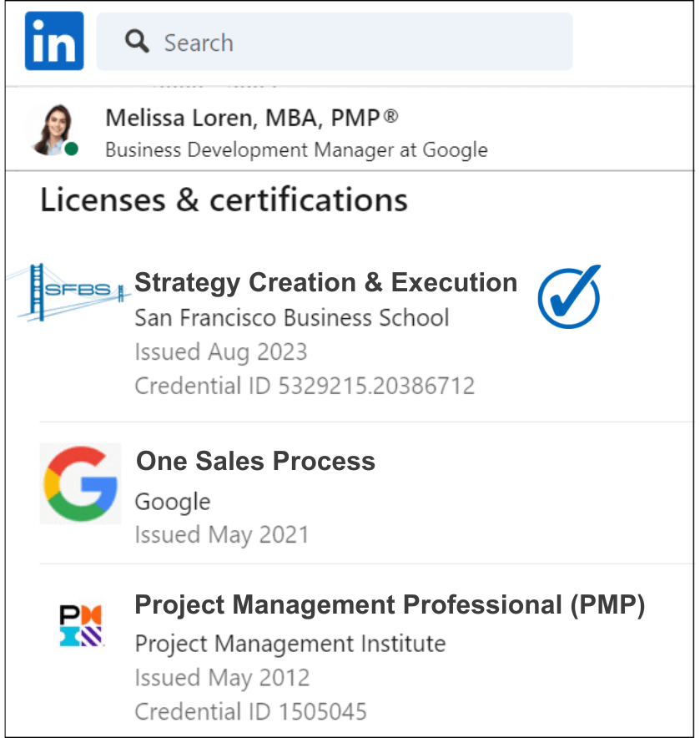
Task: Select the Issued May 2021 text
Action: [x=222, y=535]
